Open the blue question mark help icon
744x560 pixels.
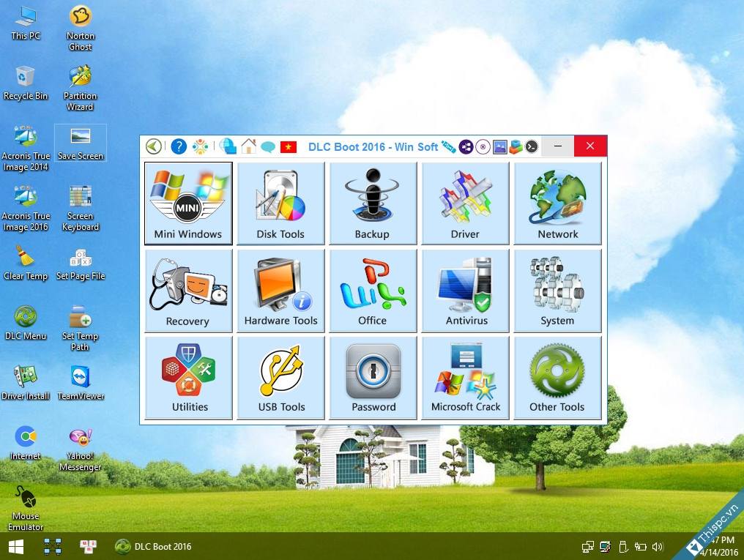[x=179, y=146]
